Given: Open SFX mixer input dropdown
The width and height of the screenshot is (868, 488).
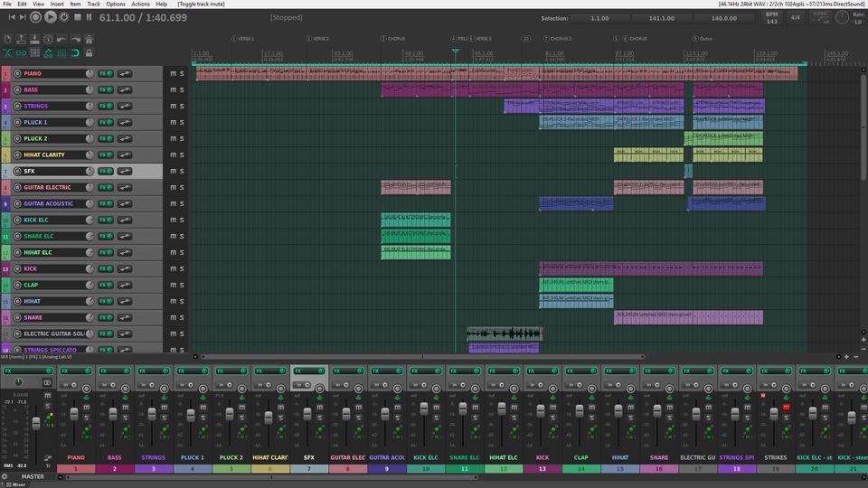Looking at the screenshot, I should click(x=302, y=385).
